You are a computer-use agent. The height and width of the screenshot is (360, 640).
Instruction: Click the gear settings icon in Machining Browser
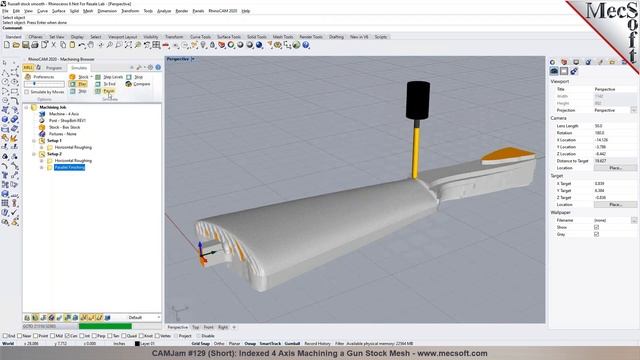(x=150, y=67)
